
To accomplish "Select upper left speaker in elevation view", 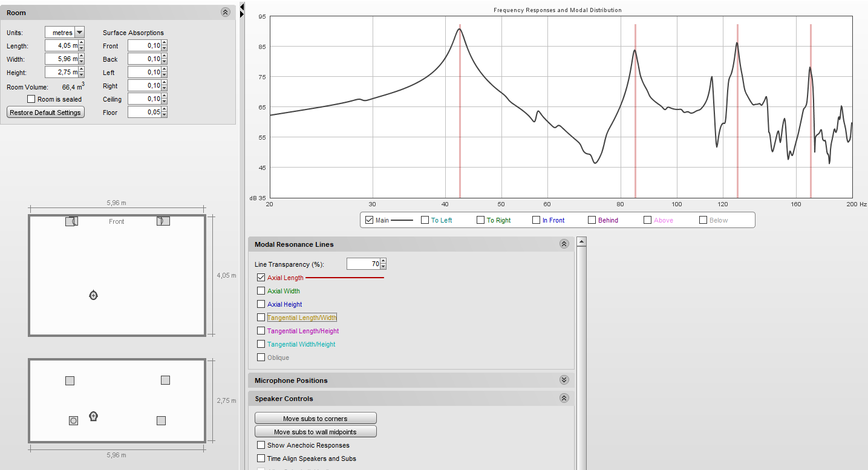I will 70,380.
